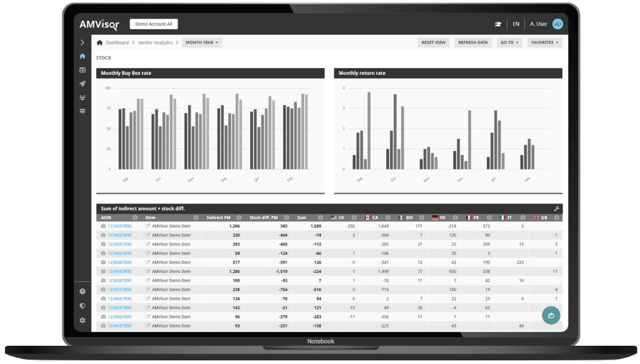Click the megaphone icon in the sidebar
The width and height of the screenshot is (640, 364).
click(x=82, y=84)
